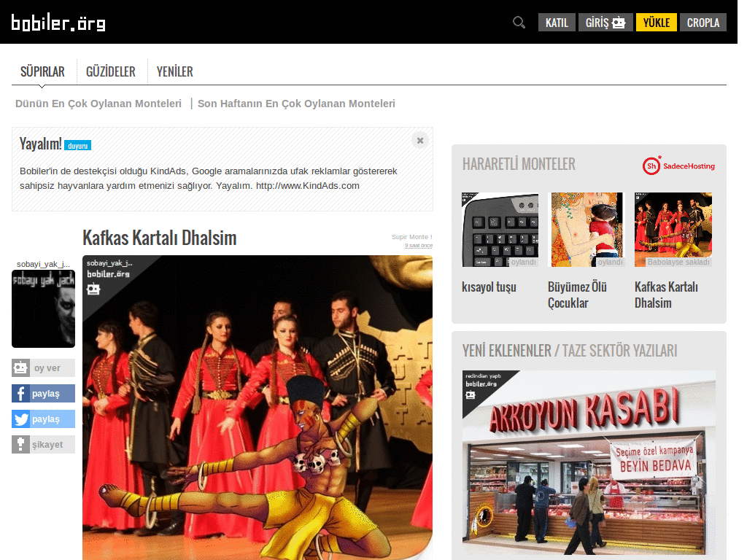This screenshot has height=560, width=747.
Task: Click the '9 saat önce' timestamp
Action: (419, 246)
